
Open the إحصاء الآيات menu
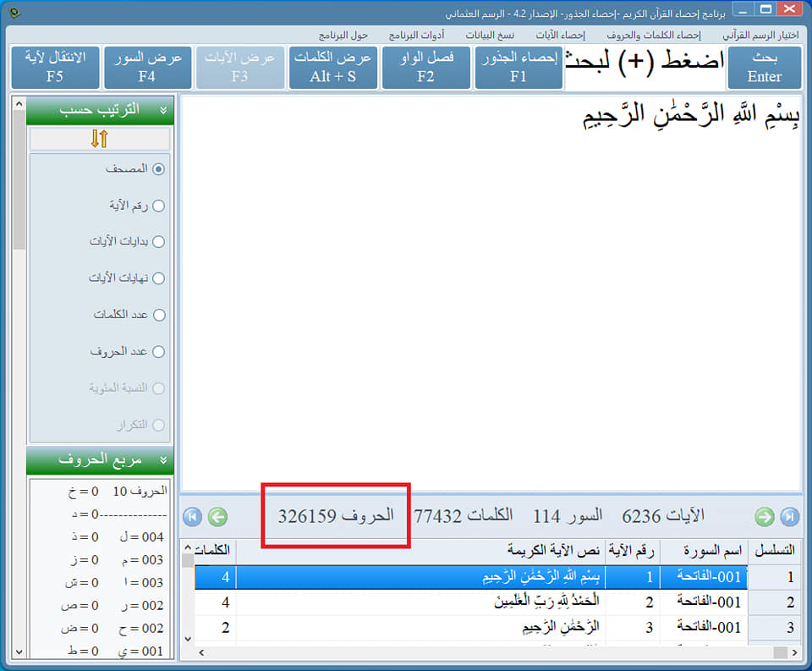coord(560,35)
